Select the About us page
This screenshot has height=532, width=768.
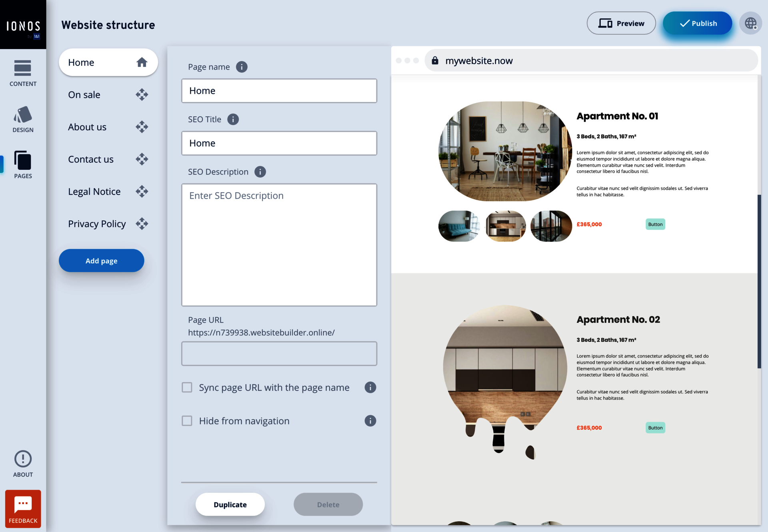(x=87, y=127)
